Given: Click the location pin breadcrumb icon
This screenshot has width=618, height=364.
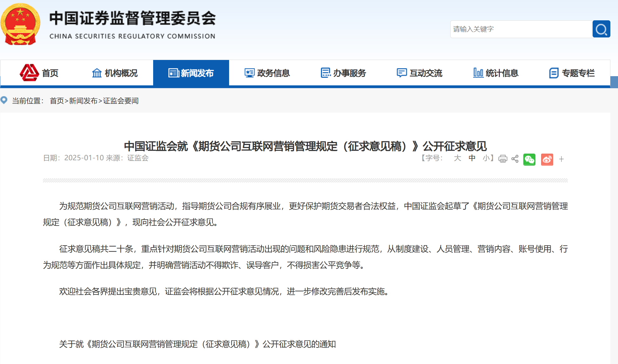Looking at the screenshot, I should click(x=4, y=100).
